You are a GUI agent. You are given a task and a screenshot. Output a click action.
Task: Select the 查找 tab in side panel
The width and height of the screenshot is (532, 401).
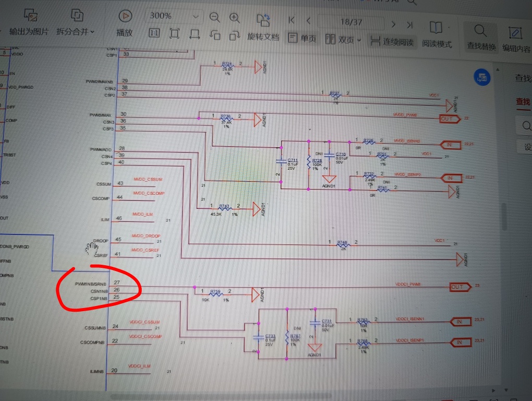[x=523, y=101]
